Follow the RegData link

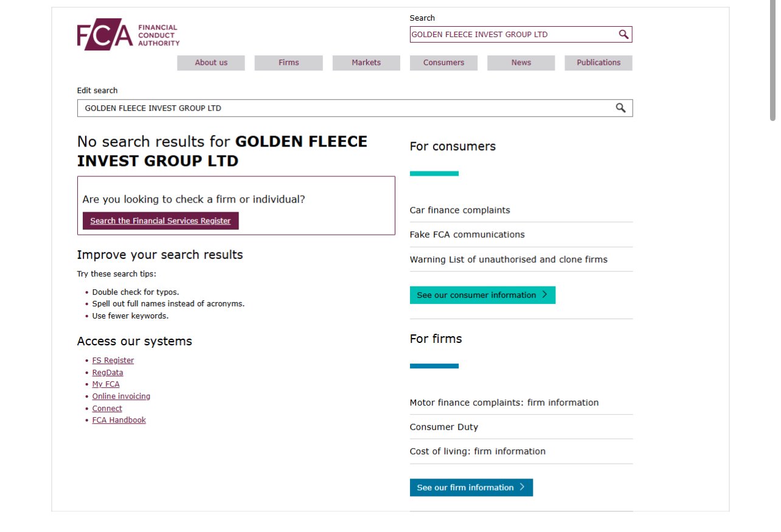(108, 373)
